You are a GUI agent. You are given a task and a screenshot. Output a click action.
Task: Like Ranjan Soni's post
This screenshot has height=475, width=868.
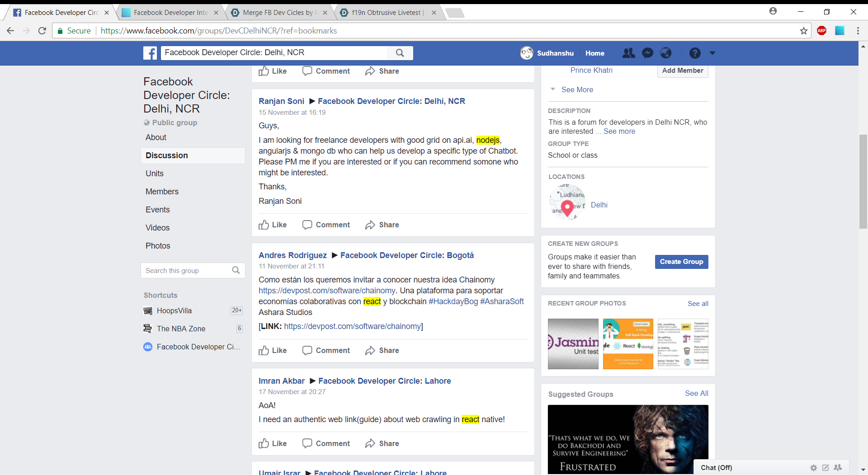[273, 225]
